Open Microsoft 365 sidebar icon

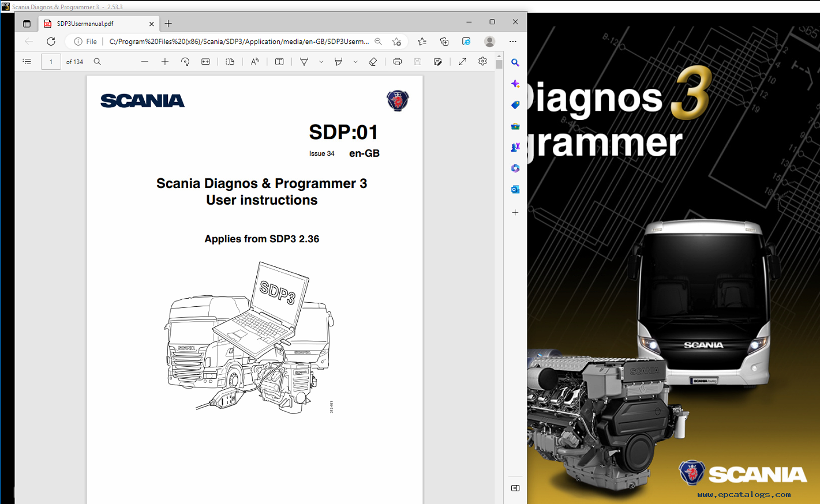click(x=515, y=168)
